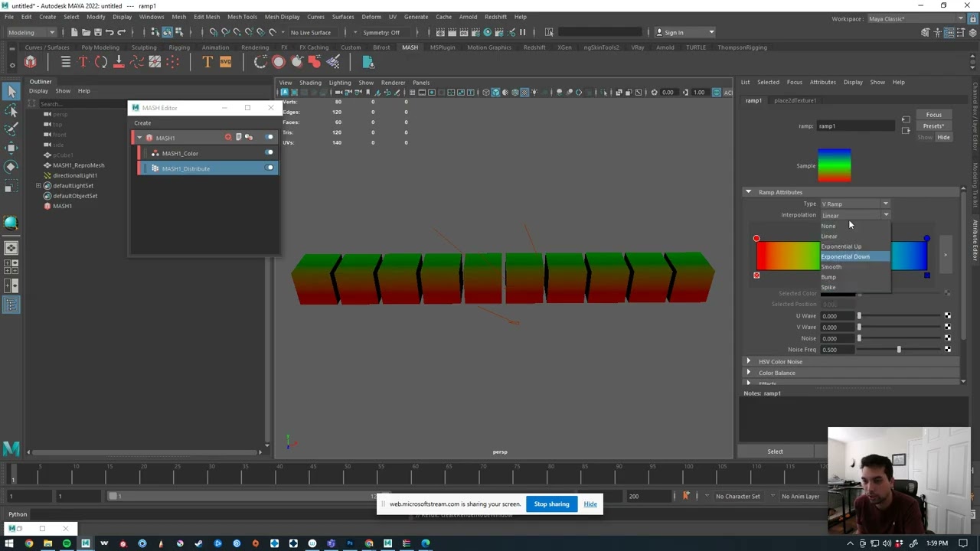Click the orange Type tool shelf icon
The image size is (980, 551).
[x=207, y=62]
